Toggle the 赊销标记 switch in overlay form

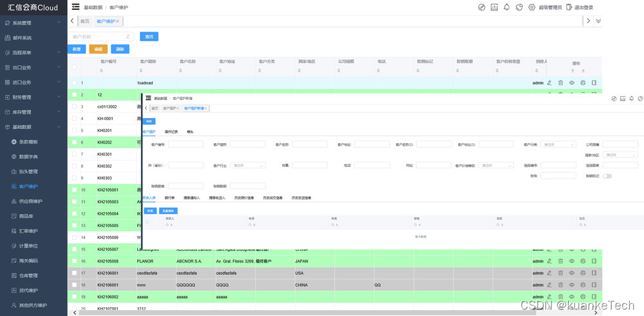tap(607, 176)
